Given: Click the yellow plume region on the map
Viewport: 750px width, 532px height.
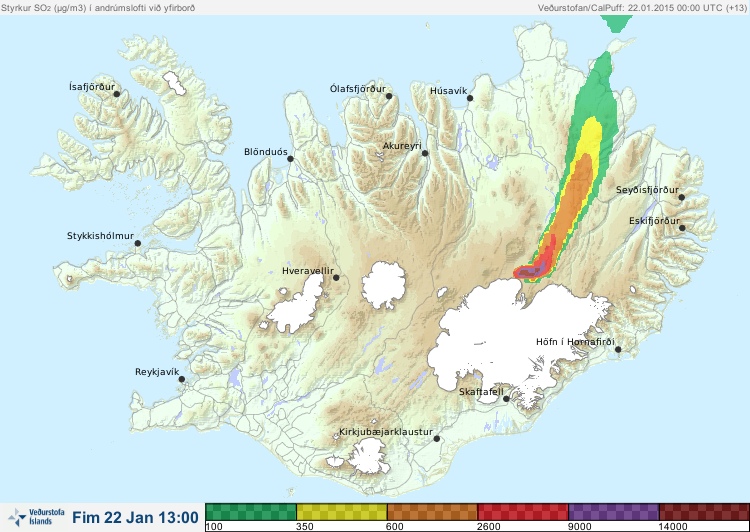Looking at the screenshot, I should click(591, 136).
